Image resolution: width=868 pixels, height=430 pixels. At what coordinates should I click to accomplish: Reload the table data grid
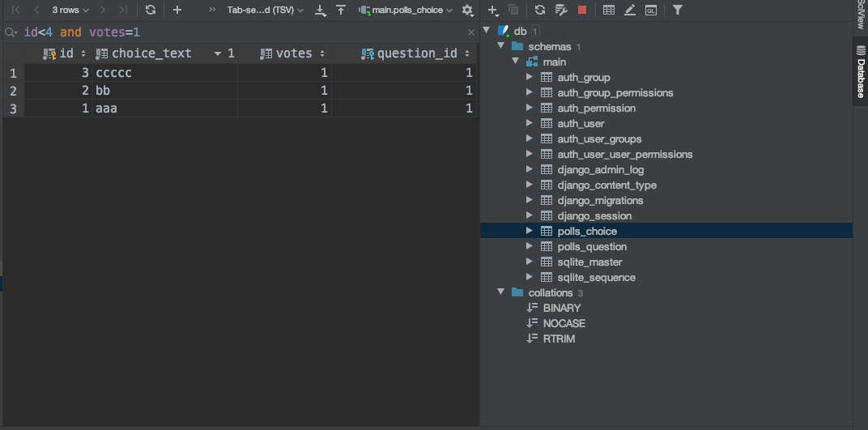click(150, 10)
